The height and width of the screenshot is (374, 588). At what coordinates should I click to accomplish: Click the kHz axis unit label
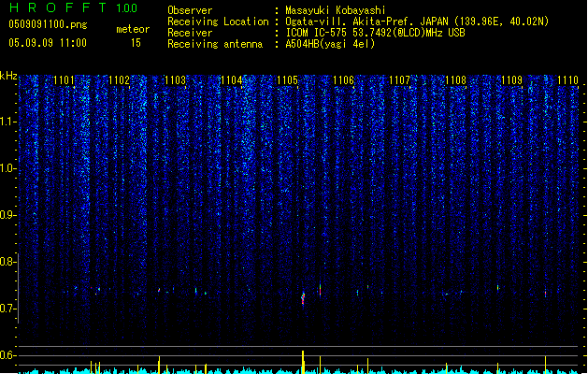pyautogui.click(x=8, y=76)
